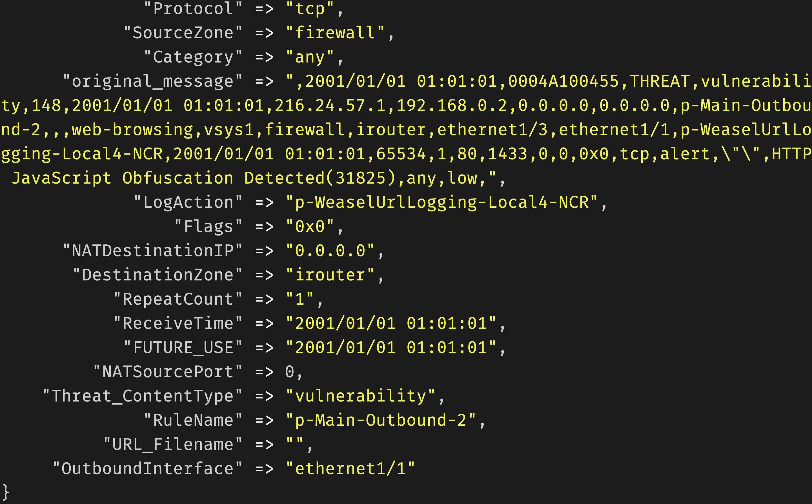
Task: Click the ReceiveTime timestamp value
Action: [391, 323]
